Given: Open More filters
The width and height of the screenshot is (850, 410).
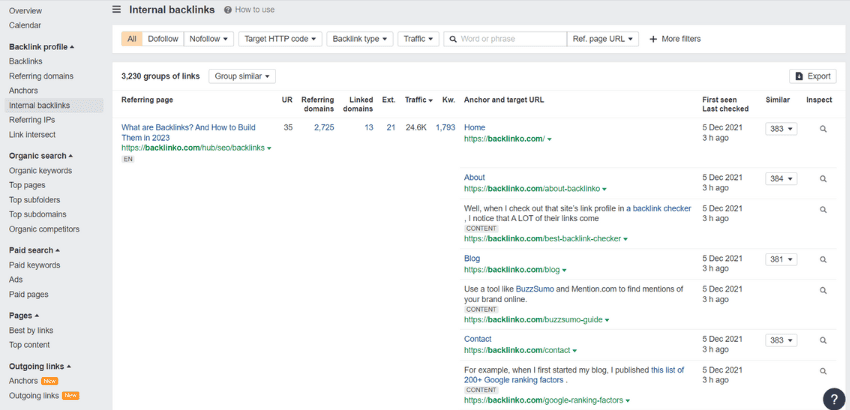Looking at the screenshot, I should 675,39.
